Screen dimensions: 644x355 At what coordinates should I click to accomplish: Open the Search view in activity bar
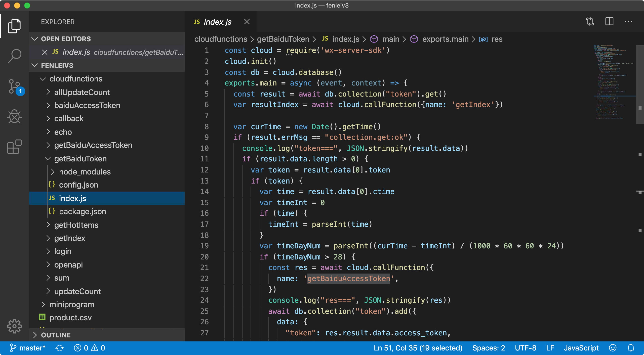(14, 56)
